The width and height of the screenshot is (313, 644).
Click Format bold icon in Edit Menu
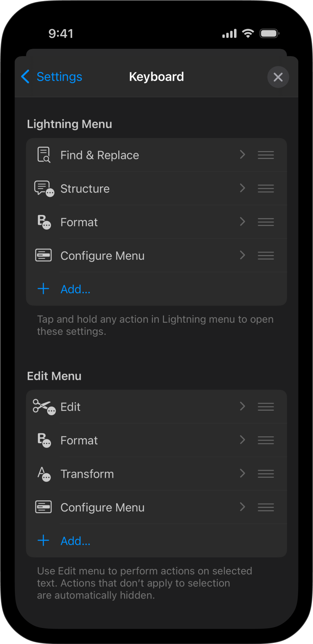click(x=44, y=440)
